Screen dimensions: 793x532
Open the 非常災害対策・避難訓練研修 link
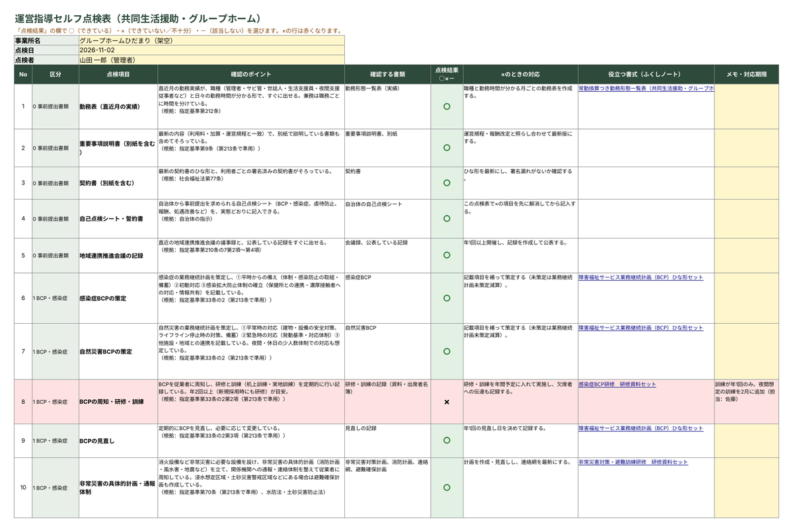[632, 462]
